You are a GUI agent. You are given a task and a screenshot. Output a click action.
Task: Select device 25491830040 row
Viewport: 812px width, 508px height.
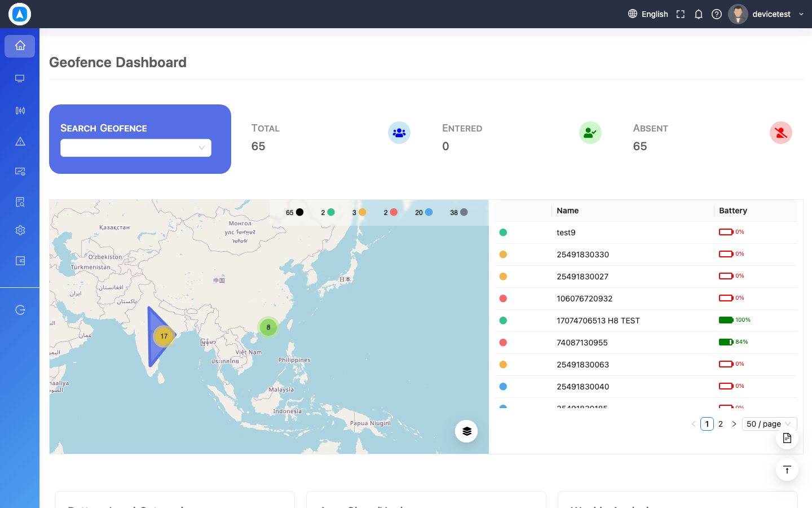pos(646,387)
